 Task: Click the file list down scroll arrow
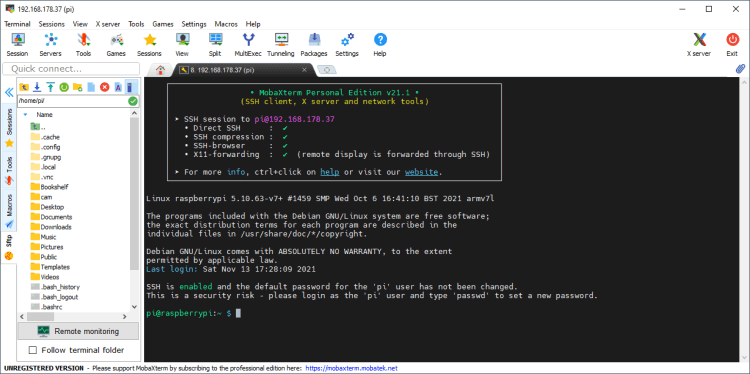pos(134,307)
